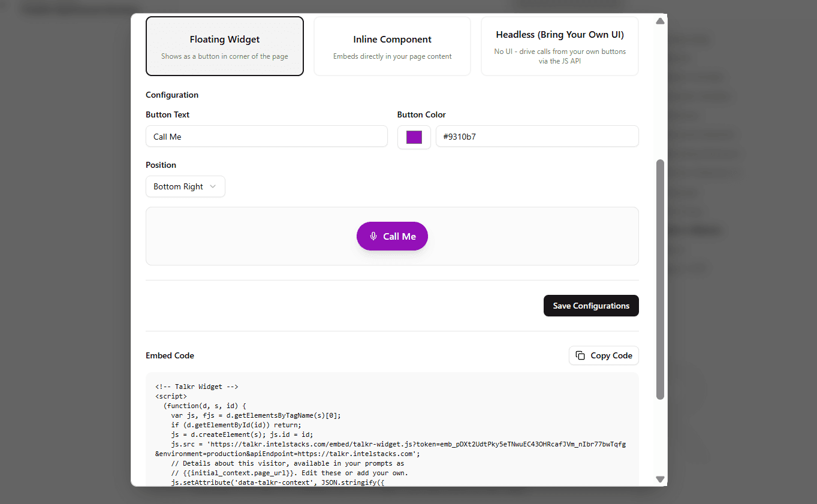
Task: Click the "js.src" widget URL line
Action: [399, 444]
